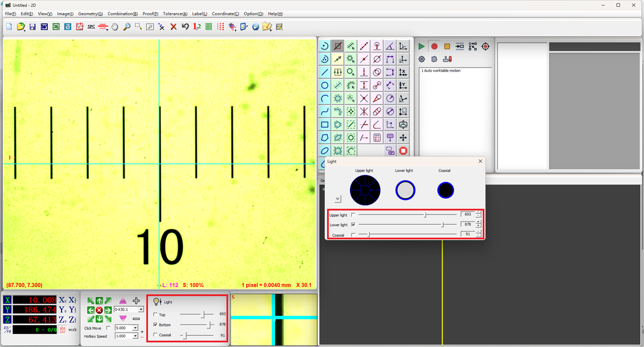This screenshot has height=347, width=644.
Task: Click red Record program button
Action: click(x=434, y=46)
